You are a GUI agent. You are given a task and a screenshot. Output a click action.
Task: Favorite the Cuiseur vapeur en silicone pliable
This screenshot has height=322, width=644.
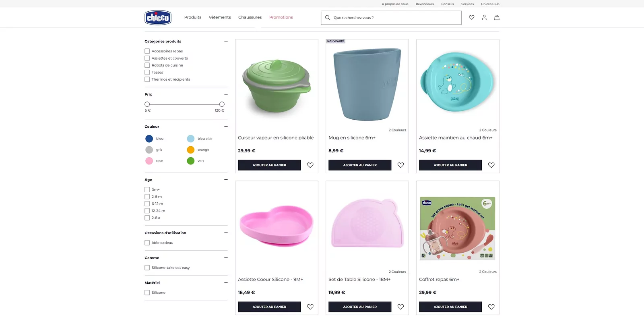coord(310,165)
